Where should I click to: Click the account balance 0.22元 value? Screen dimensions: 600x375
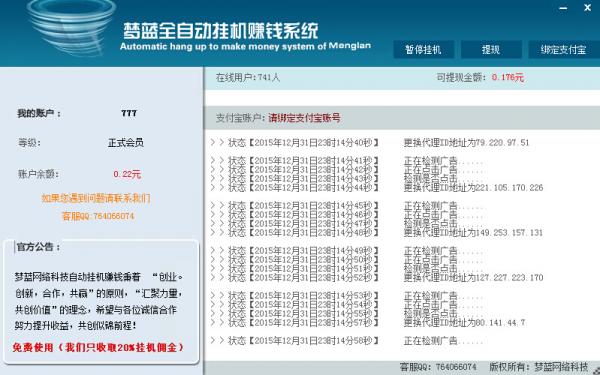[127, 174]
